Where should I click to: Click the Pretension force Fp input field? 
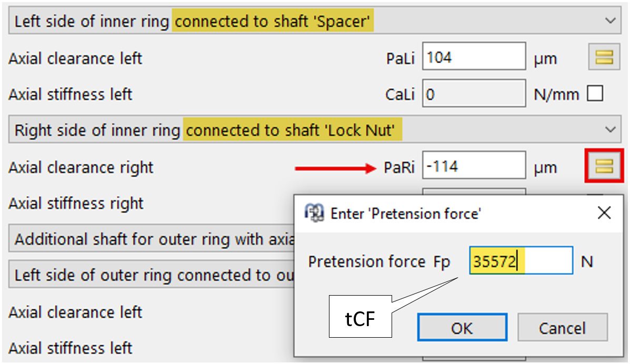(x=521, y=261)
